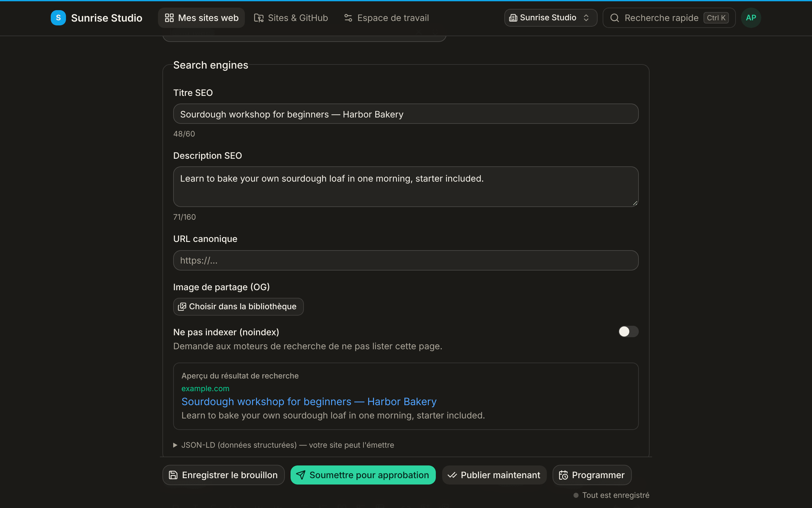Screen dimensions: 812x508
Task: Click the Ctrl K shortcut badge
Action: click(x=716, y=18)
